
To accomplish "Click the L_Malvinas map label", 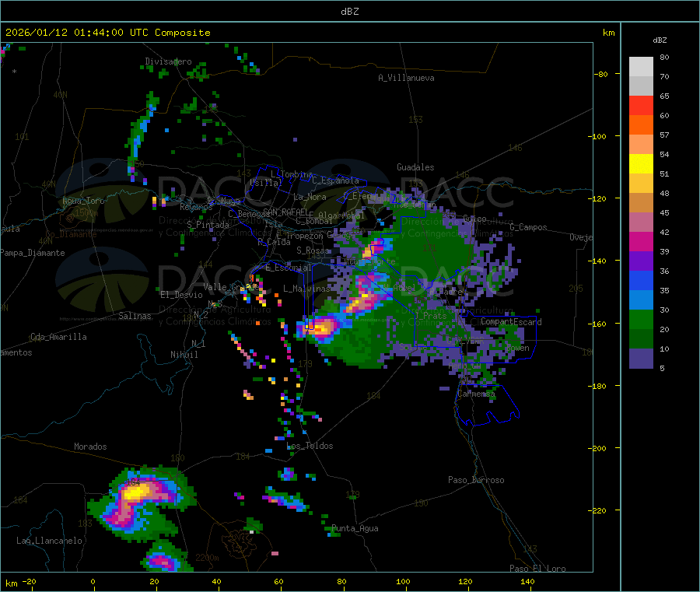I will [x=306, y=289].
